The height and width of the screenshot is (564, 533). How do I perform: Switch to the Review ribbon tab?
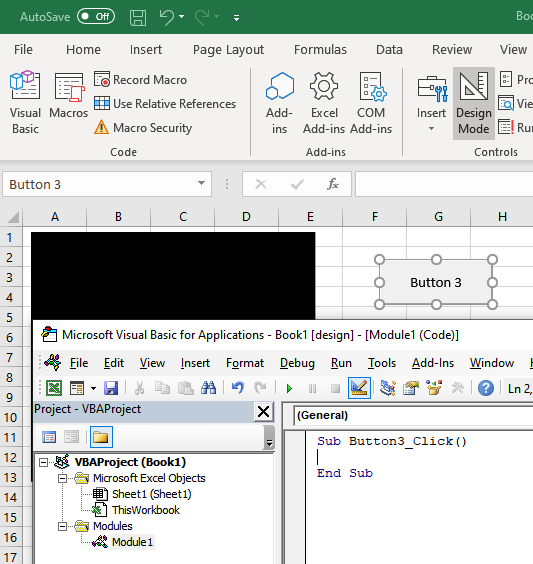(x=452, y=49)
